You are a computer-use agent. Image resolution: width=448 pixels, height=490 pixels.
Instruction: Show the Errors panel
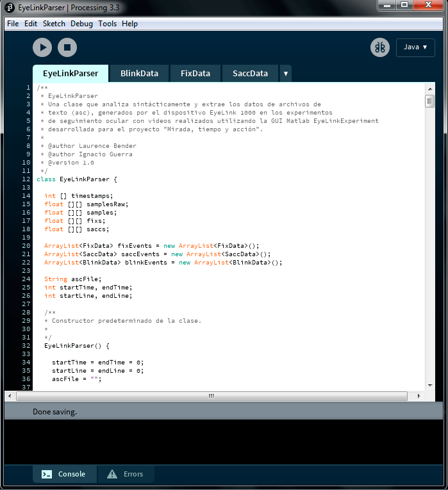point(126,474)
